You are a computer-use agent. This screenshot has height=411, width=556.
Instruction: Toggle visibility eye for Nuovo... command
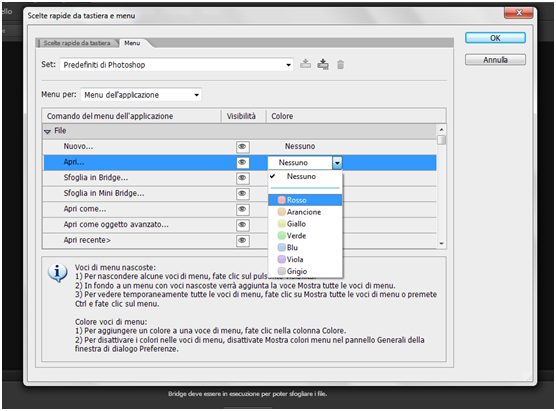click(243, 146)
